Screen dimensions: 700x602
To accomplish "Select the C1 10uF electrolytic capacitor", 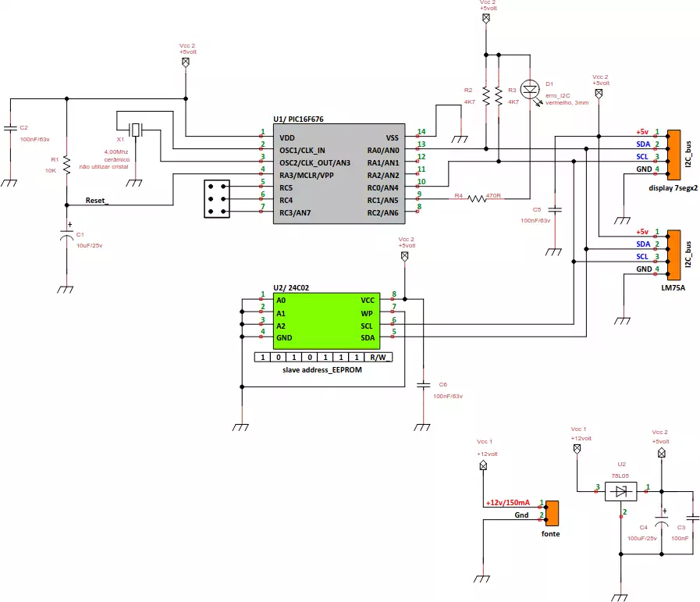I will click(67, 235).
